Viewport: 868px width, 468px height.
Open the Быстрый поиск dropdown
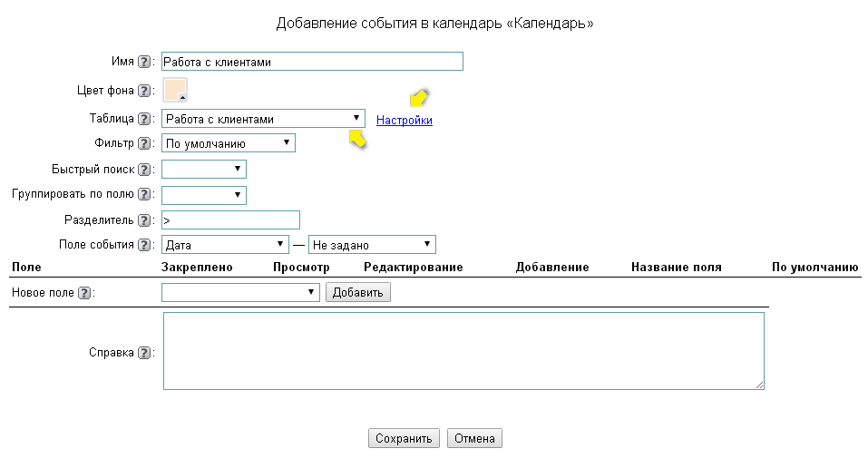coord(203,170)
